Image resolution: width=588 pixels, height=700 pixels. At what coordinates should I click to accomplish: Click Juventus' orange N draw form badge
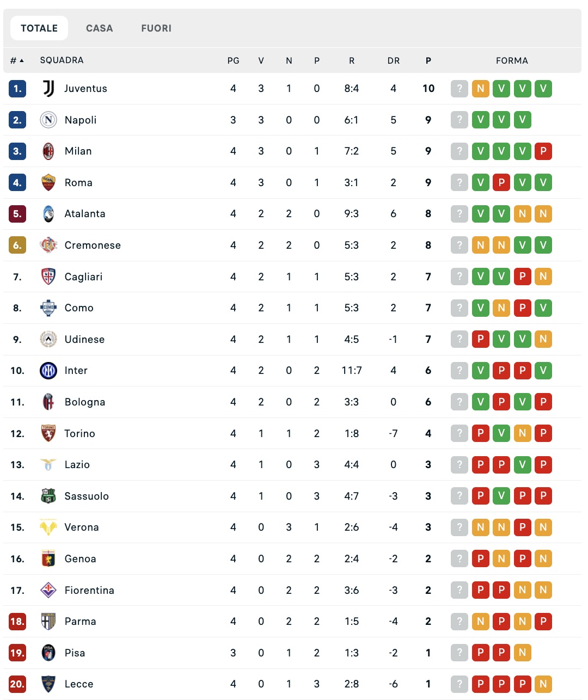[480, 89]
